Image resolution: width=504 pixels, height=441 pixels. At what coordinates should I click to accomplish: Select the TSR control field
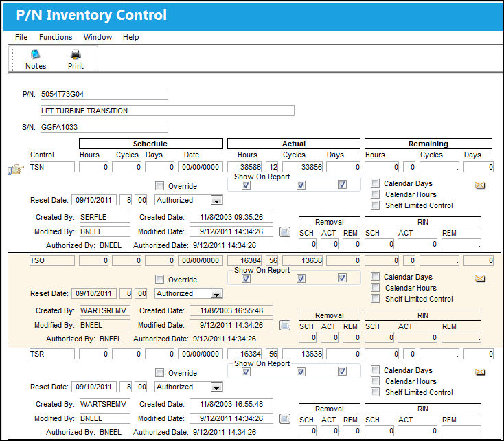(52, 354)
